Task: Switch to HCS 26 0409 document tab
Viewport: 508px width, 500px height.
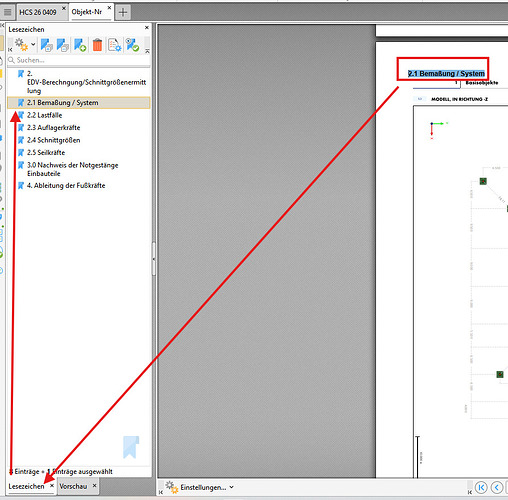Action: coord(38,12)
